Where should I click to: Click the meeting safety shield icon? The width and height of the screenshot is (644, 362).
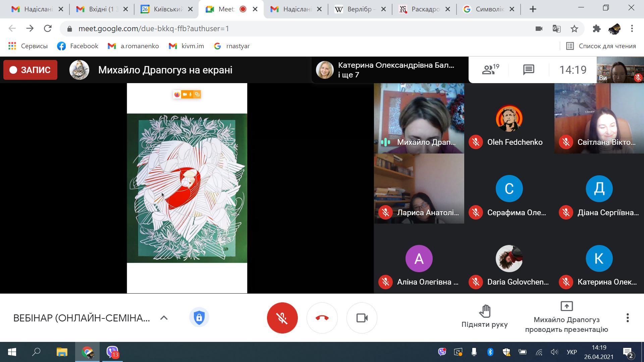[x=199, y=317]
